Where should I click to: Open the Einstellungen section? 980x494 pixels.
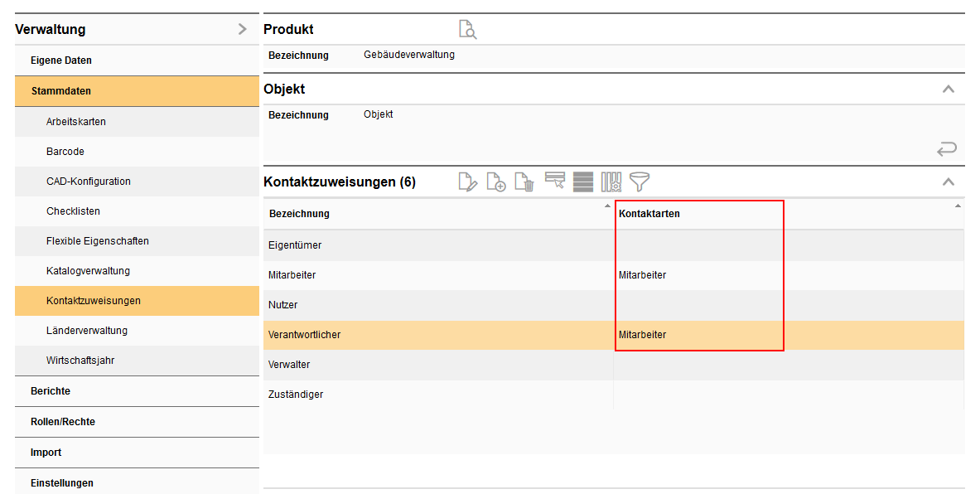62,482
